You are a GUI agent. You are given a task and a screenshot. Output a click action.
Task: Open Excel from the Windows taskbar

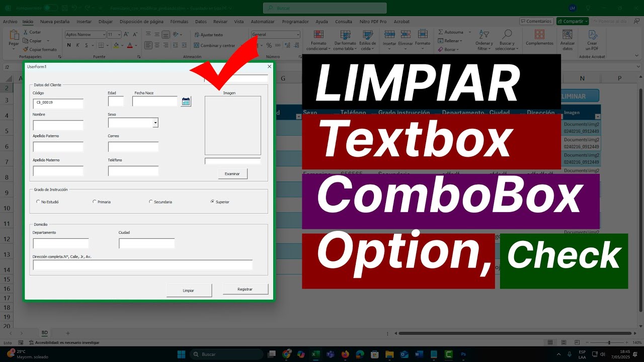point(315,354)
